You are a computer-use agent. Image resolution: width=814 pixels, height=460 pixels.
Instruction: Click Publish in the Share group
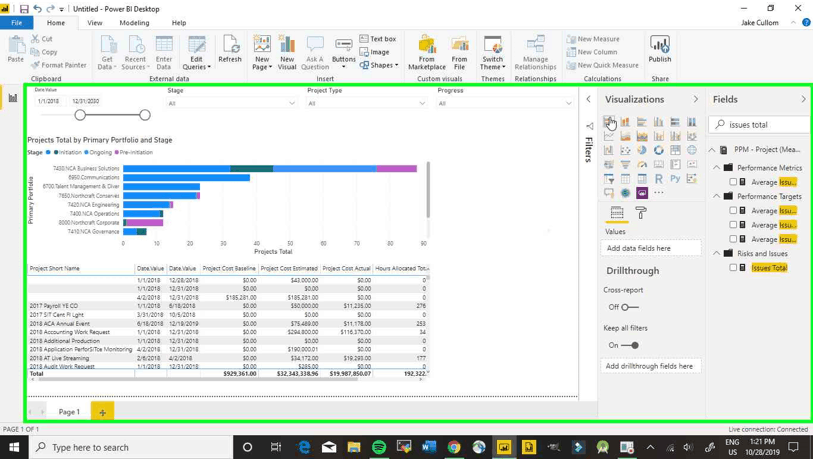[x=660, y=49]
